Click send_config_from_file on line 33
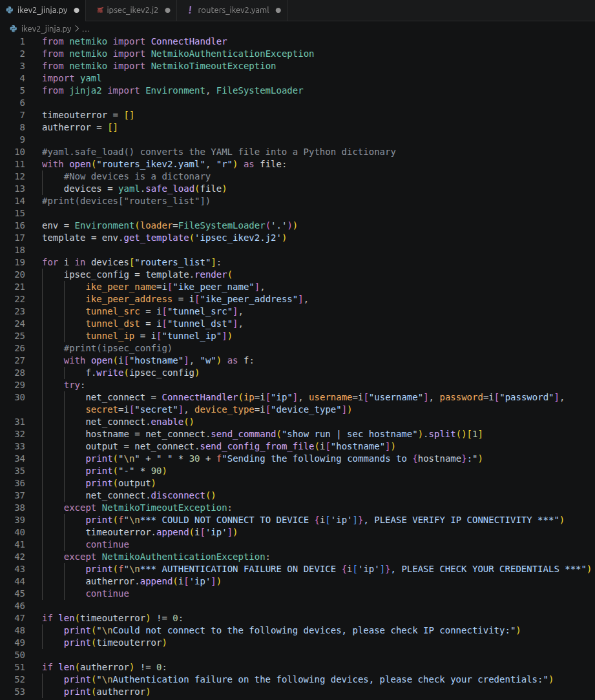This screenshot has height=700, width=595. [x=257, y=446]
